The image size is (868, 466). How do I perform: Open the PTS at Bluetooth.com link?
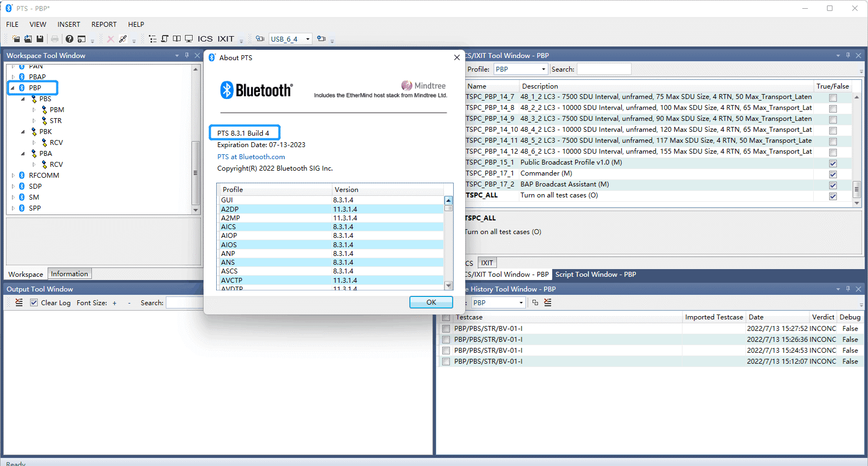point(251,156)
